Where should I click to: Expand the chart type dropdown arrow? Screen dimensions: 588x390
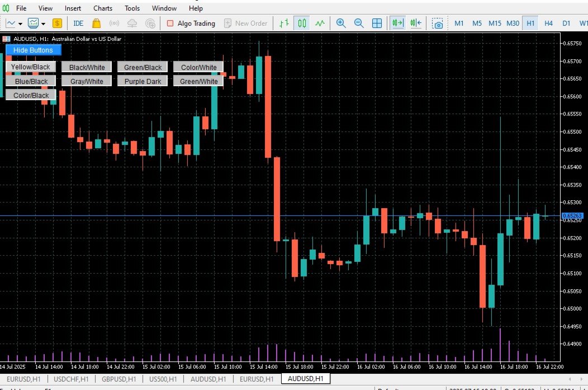pyautogui.click(x=20, y=24)
